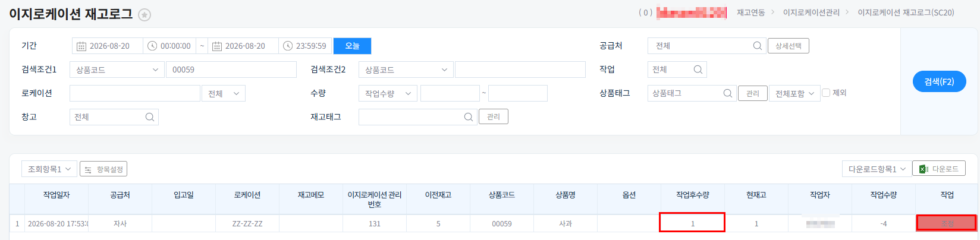Image resolution: width=980 pixels, height=240 pixels.
Task: Click search magnifier in 공급처 field
Action: [x=758, y=46]
